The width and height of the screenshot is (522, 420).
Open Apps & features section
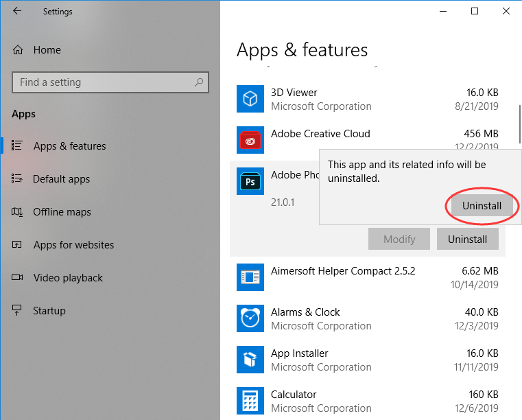69,146
